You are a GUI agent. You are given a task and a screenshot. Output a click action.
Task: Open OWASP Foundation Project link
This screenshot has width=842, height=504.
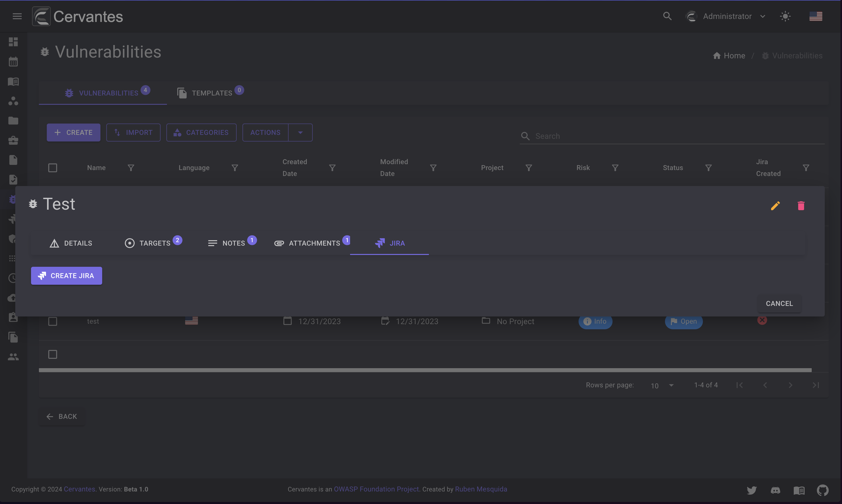pyautogui.click(x=376, y=489)
